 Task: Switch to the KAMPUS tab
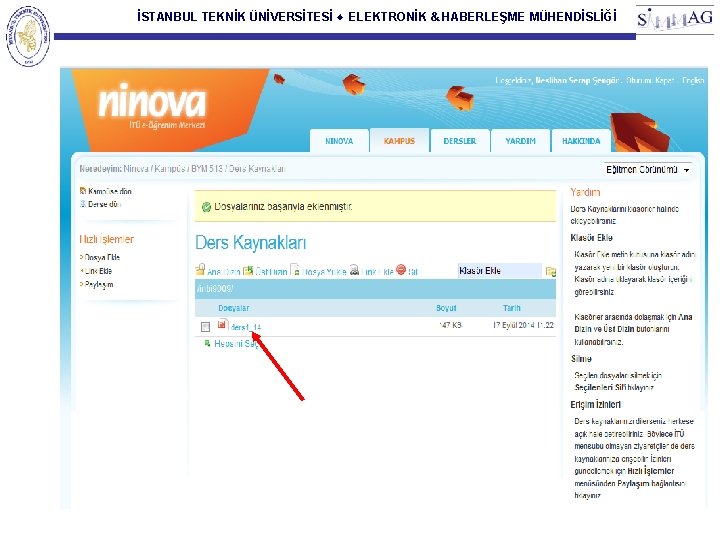[399, 141]
